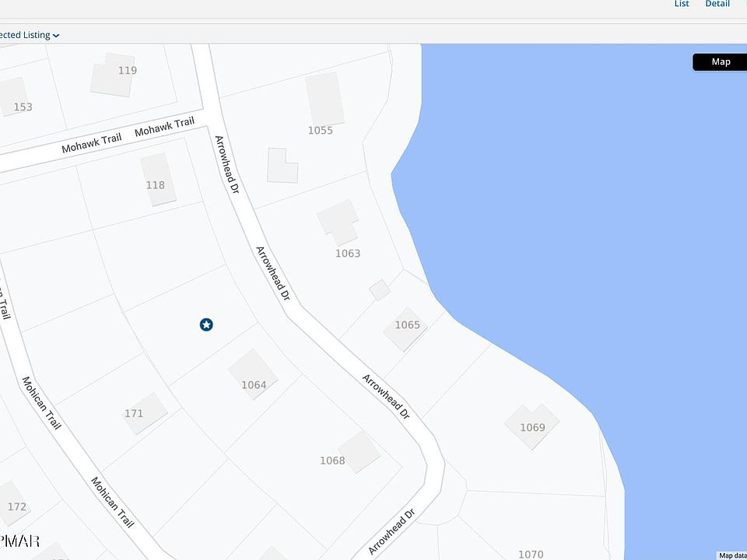The width and height of the screenshot is (747, 560).
Task: Click the building marked 1069
Action: (x=532, y=426)
